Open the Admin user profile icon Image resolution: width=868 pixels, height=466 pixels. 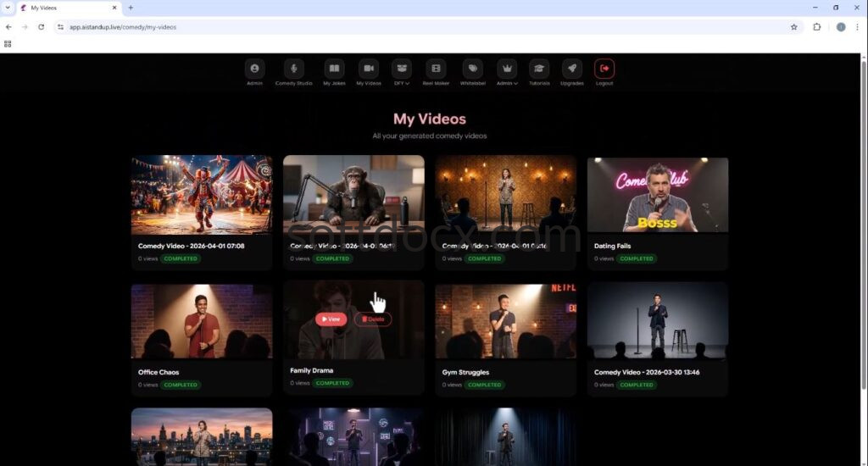click(x=254, y=69)
